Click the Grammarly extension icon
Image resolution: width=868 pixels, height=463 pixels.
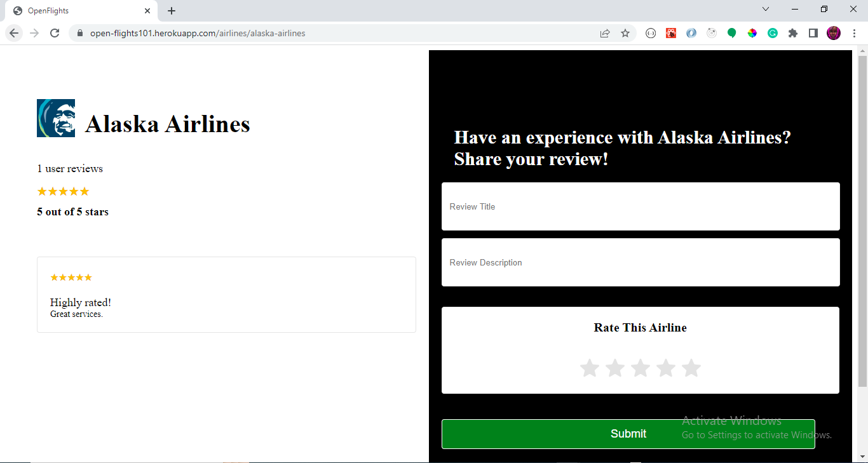(773, 33)
